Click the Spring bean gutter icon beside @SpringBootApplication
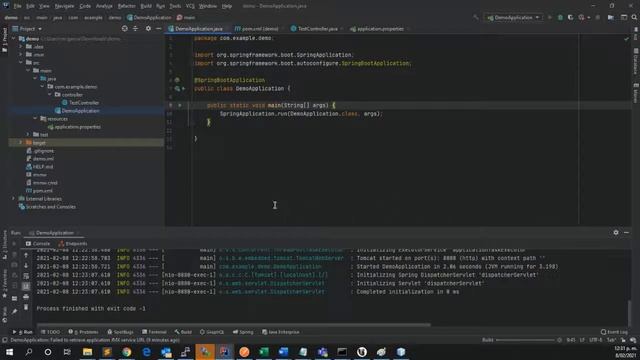Image resolution: width=640 pixels, height=360 pixels. point(177,80)
